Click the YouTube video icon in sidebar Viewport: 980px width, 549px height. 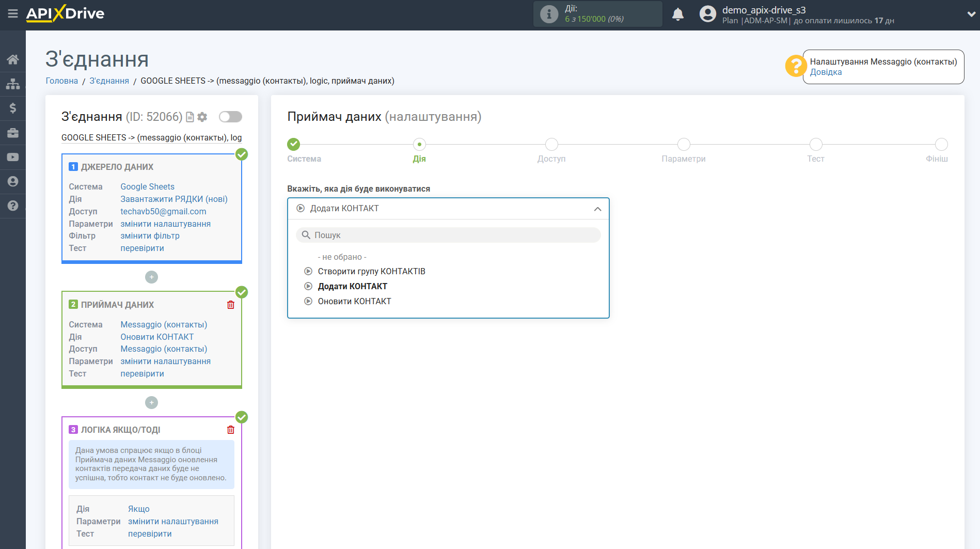coord(13,157)
